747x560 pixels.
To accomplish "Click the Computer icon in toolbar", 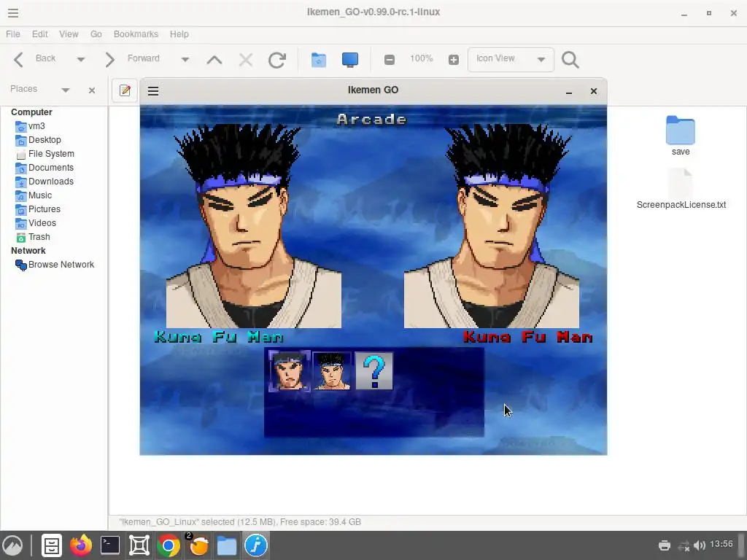I will 350,60.
